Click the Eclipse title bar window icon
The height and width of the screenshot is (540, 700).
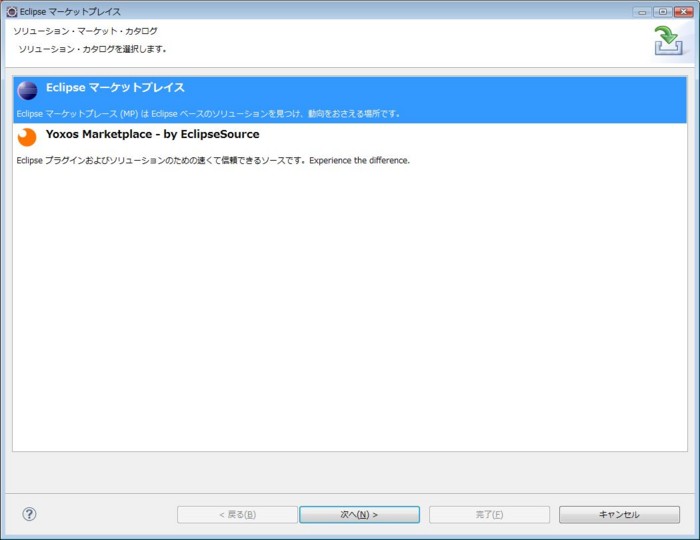tap(12, 12)
